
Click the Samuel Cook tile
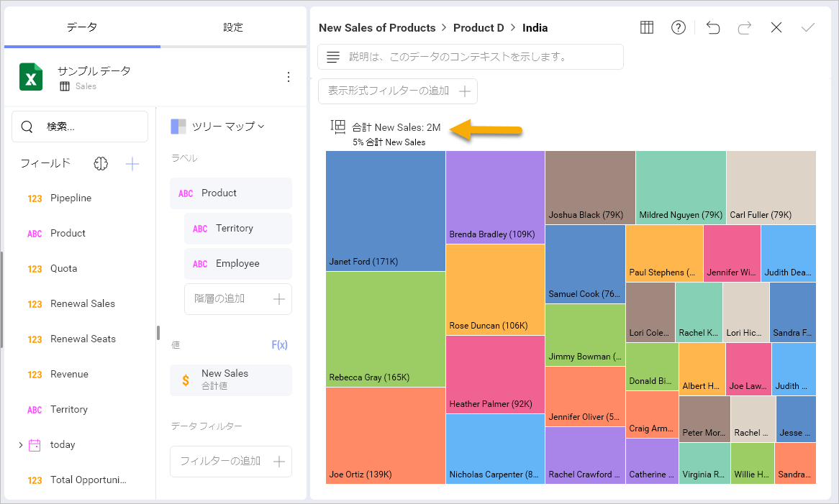coord(585,264)
